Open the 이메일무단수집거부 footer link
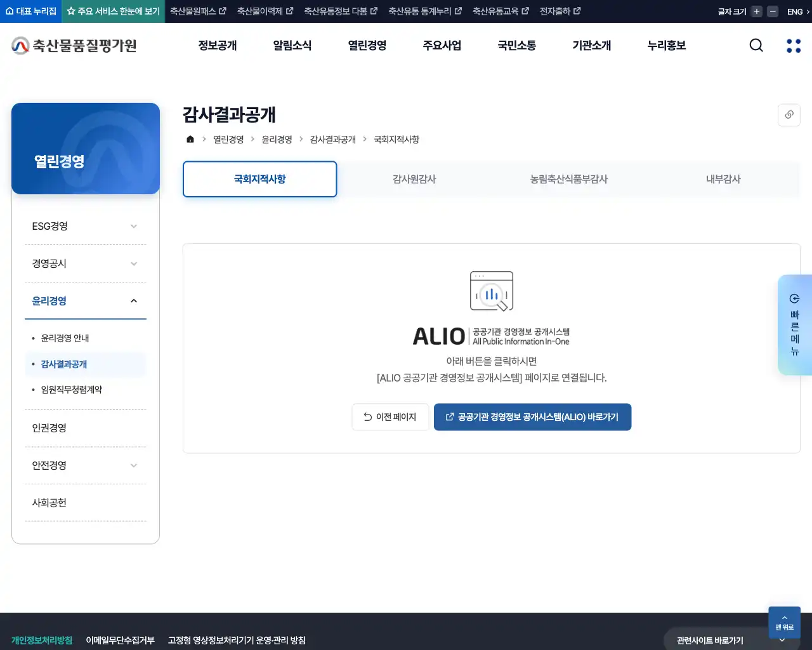The height and width of the screenshot is (650, 812). click(121, 640)
